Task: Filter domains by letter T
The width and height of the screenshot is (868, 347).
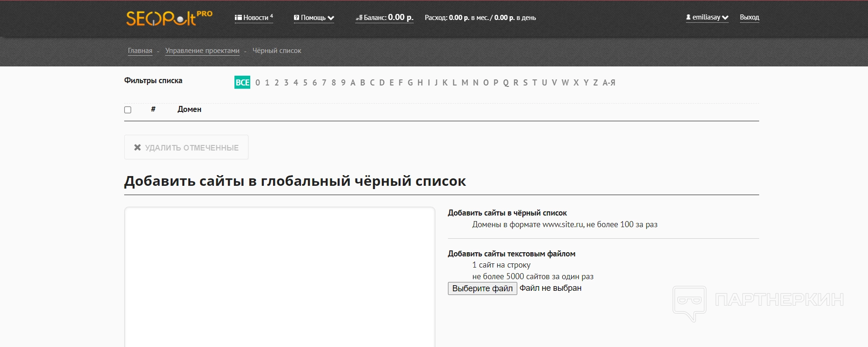Action: [x=535, y=83]
